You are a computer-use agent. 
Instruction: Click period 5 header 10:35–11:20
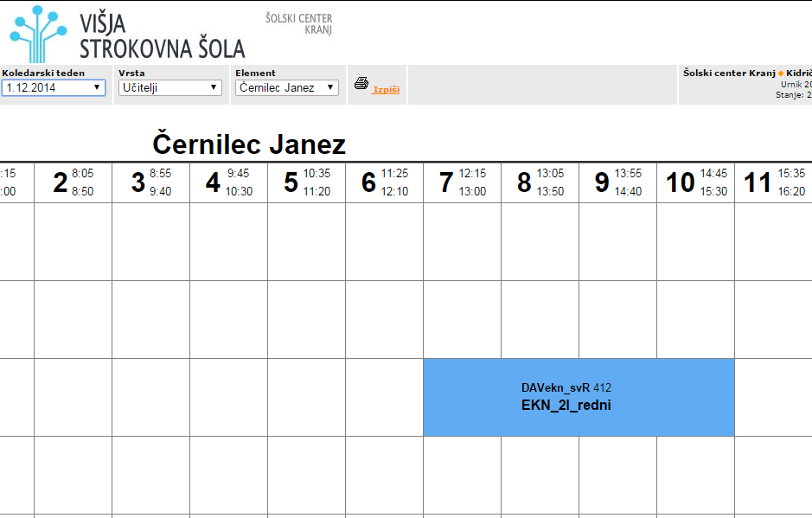pyautogui.click(x=307, y=182)
